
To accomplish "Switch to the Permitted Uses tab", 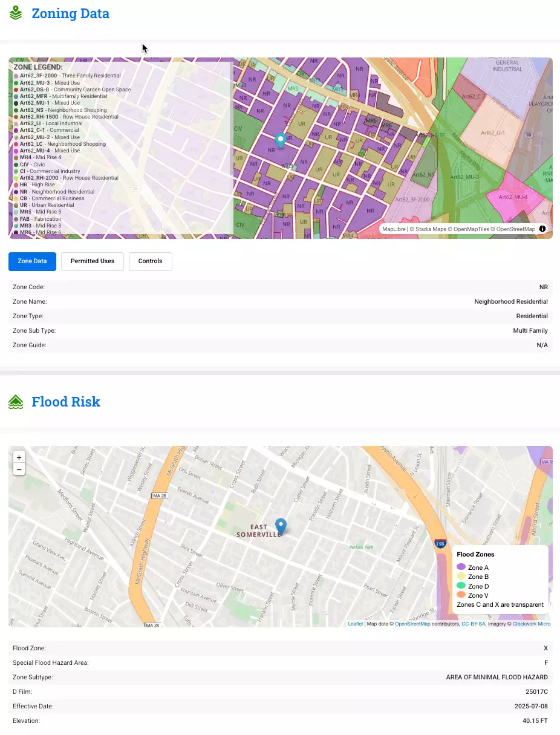I will coord(93,261).
